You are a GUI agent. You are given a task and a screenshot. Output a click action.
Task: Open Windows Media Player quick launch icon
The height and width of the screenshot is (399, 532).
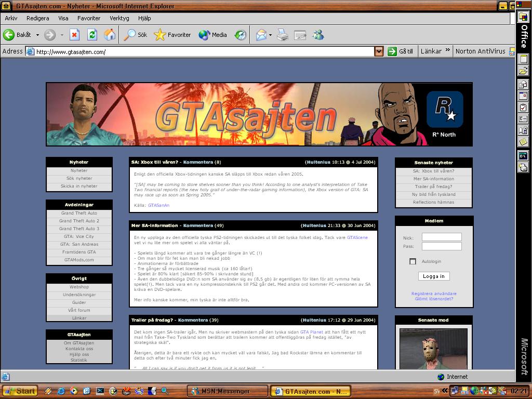click(74, 391)
